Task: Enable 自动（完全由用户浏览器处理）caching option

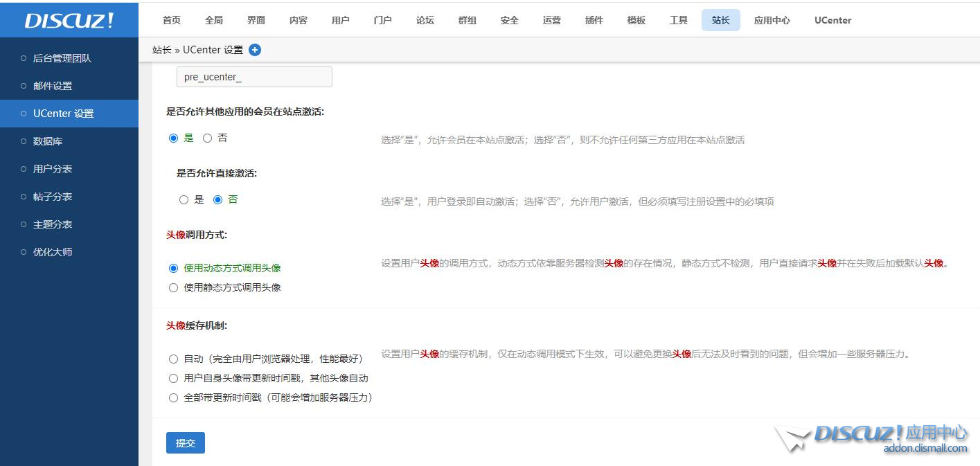Action: (x=173, y=359)
